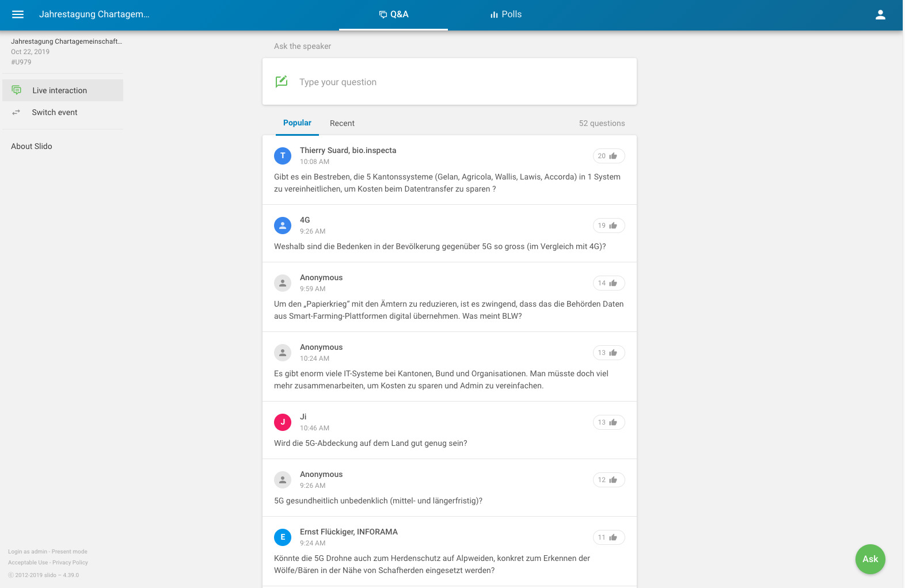The height and width of the screenshot is (588, 905).
Task: Click Ji's pink J avatar
Action: [x=282, y=422]
